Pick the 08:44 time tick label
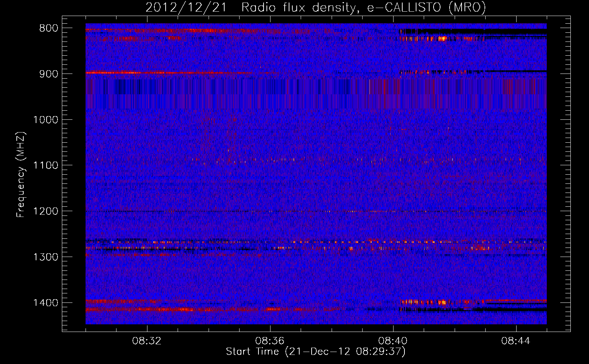The height and width of the screenshot is (364, 589). coord(516,341)
